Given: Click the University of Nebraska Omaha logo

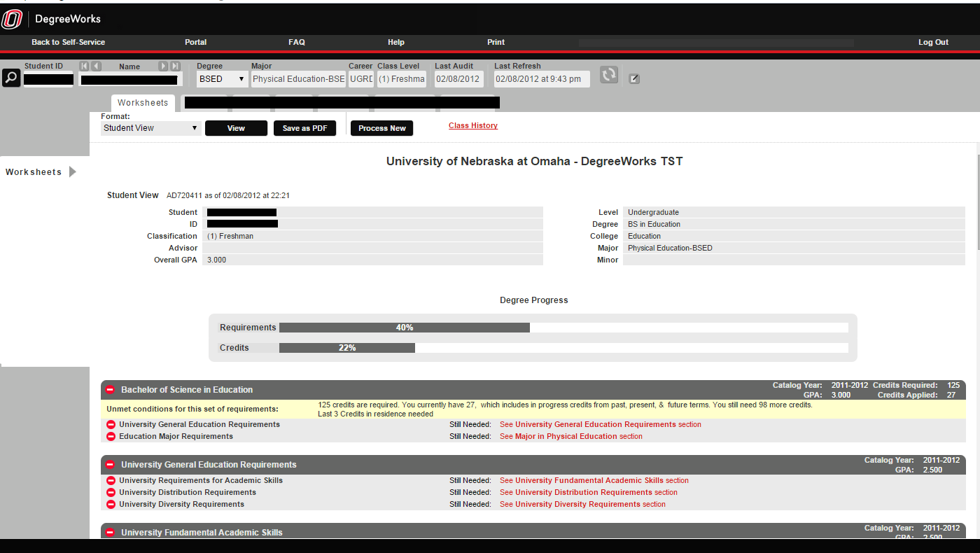Looking at the screenshot, I should [12, 19].
